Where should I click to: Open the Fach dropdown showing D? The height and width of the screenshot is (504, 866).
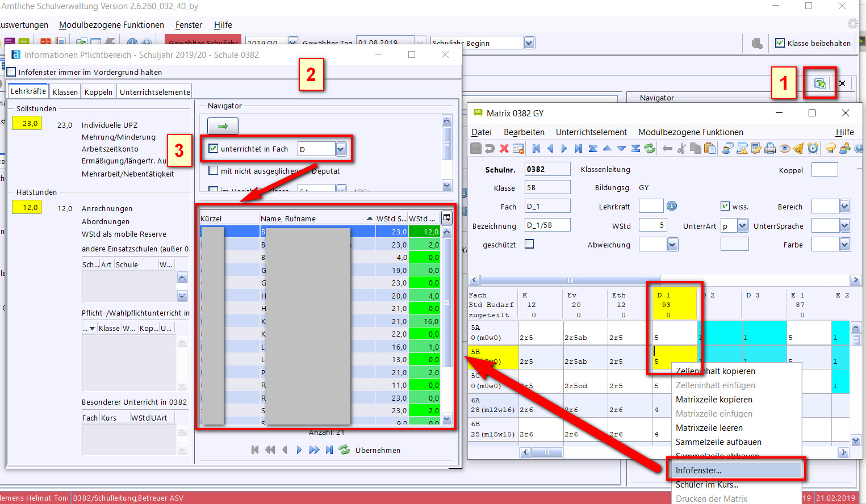341,149
